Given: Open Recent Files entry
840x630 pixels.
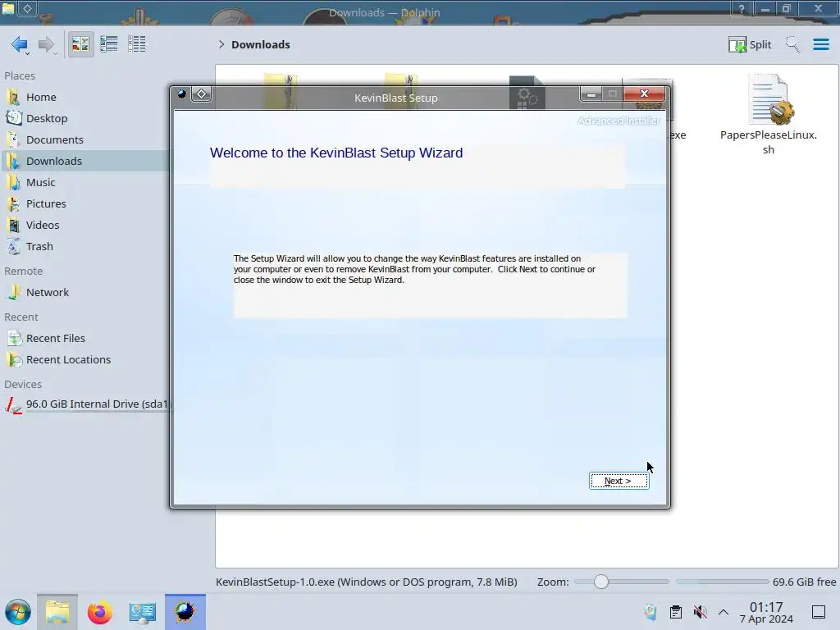Looking at the screenshot, I should pyautogui.click(x=85, y=339).
